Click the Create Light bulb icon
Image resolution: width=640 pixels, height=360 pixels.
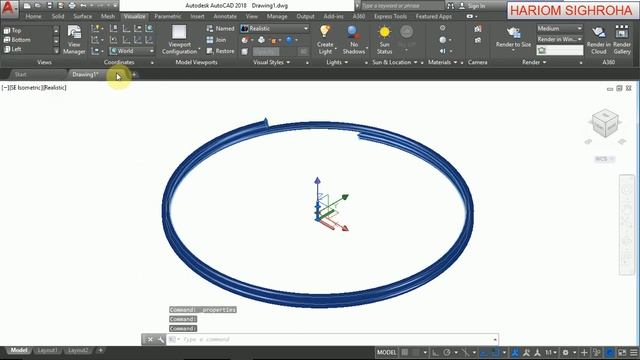pyautogui.click(x=325, y=32)
